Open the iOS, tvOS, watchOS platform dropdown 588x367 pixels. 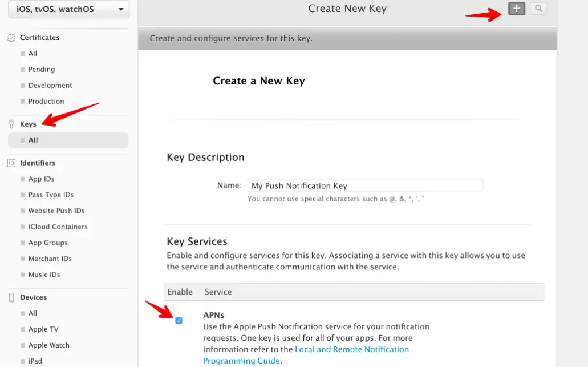(64, 9)
